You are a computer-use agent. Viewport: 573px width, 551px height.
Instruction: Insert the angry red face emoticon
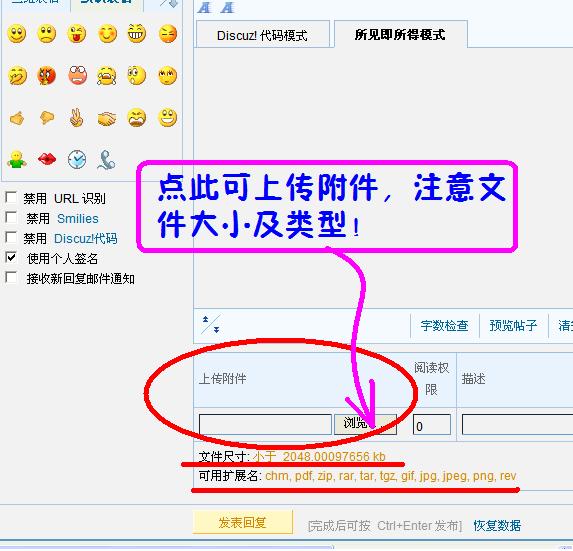pyautogui.click(x=47, y=76)
